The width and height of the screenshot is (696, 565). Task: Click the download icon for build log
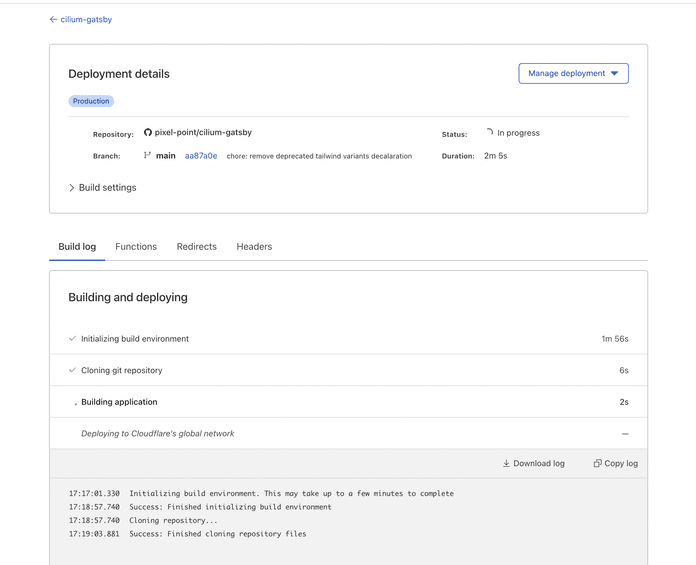pos(506,464)
